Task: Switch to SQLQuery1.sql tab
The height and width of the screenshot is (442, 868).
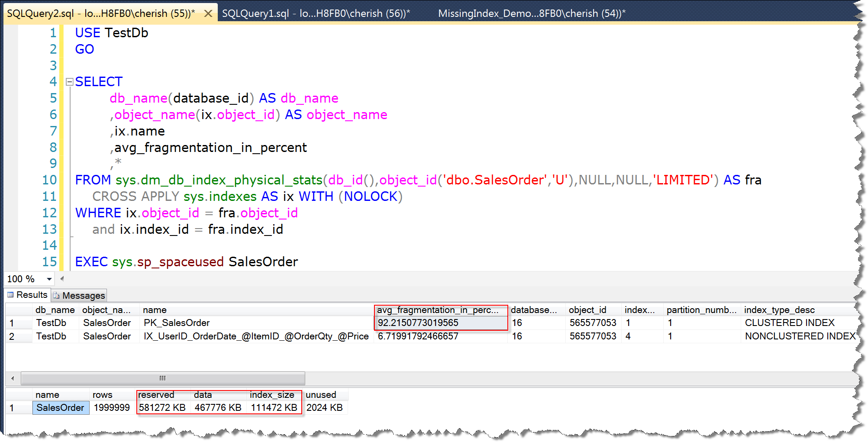Action: point(316,13)
